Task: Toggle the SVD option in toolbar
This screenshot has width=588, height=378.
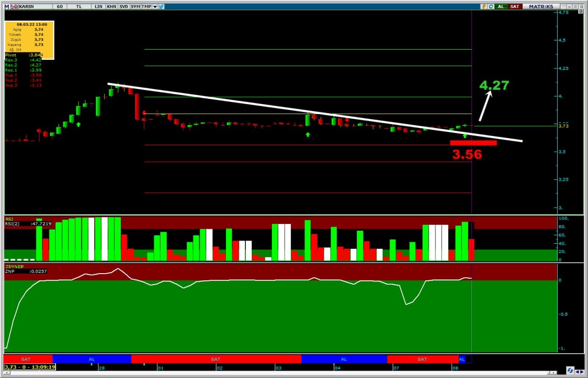Action: tap(123, 6)
